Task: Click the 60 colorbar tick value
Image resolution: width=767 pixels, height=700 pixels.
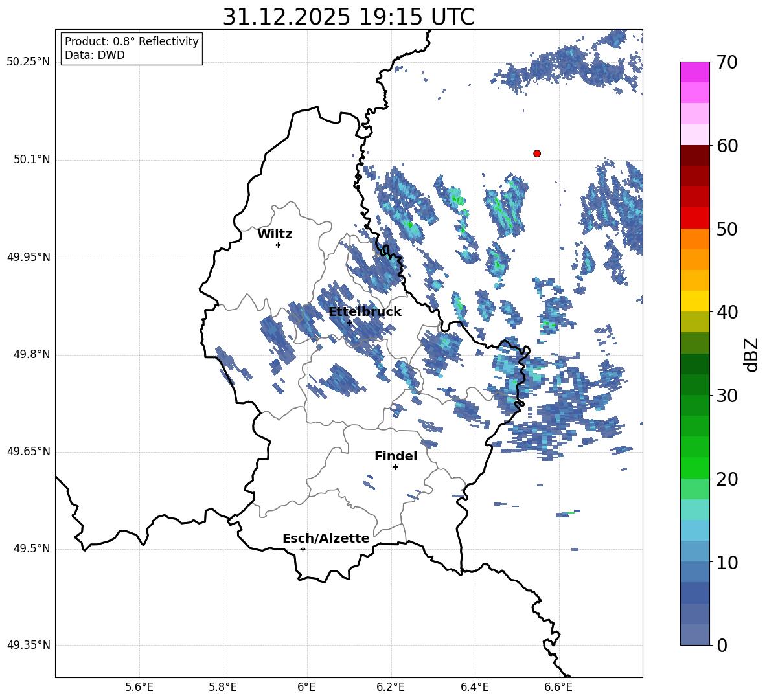Action: (x=727, y=146)
